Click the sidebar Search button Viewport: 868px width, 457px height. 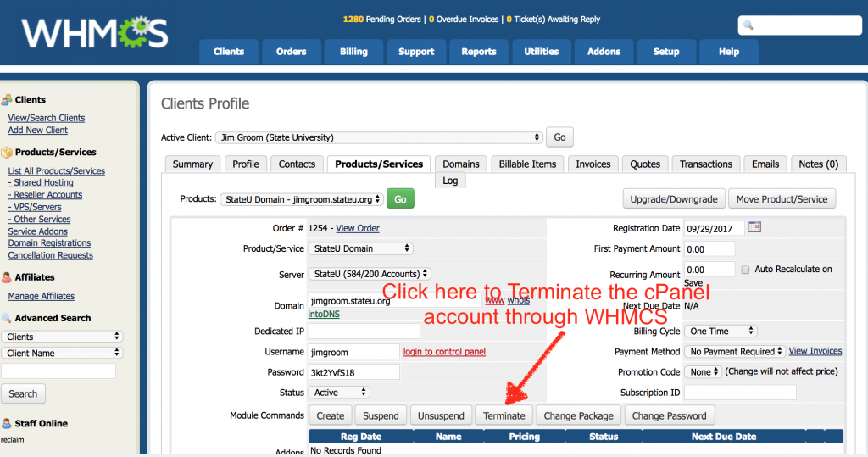[23, 394]
